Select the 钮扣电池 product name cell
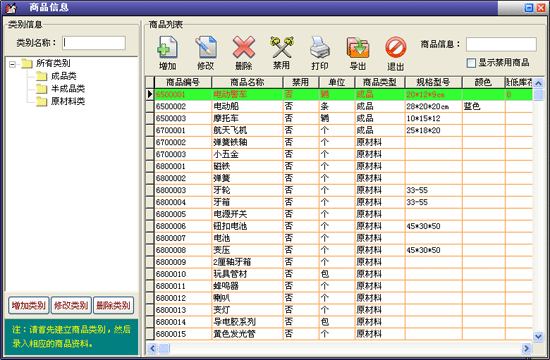Screen dimensions: 550x360 coord(247,226)
